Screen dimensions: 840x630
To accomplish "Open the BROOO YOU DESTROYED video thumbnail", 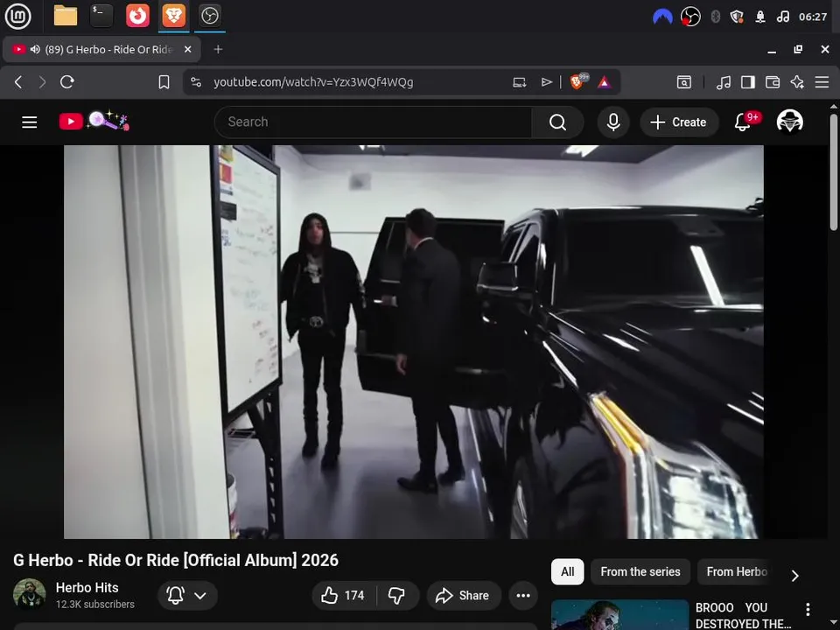I will tap(619, 614).
